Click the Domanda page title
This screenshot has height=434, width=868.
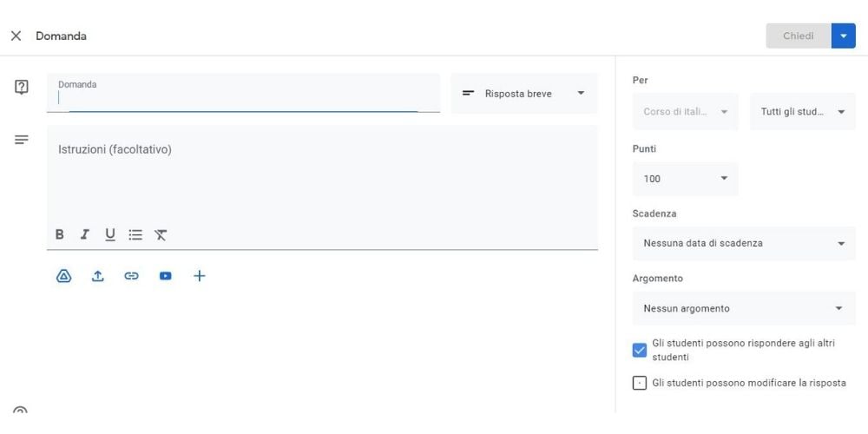[61, 36]
